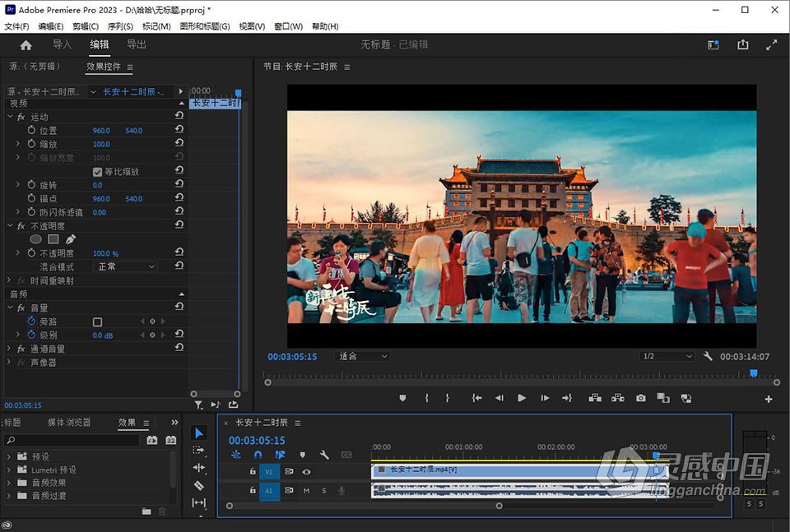Click the 导出 workspace button
Viewport: 790px width, 532px height.
[x=137, y=44]
